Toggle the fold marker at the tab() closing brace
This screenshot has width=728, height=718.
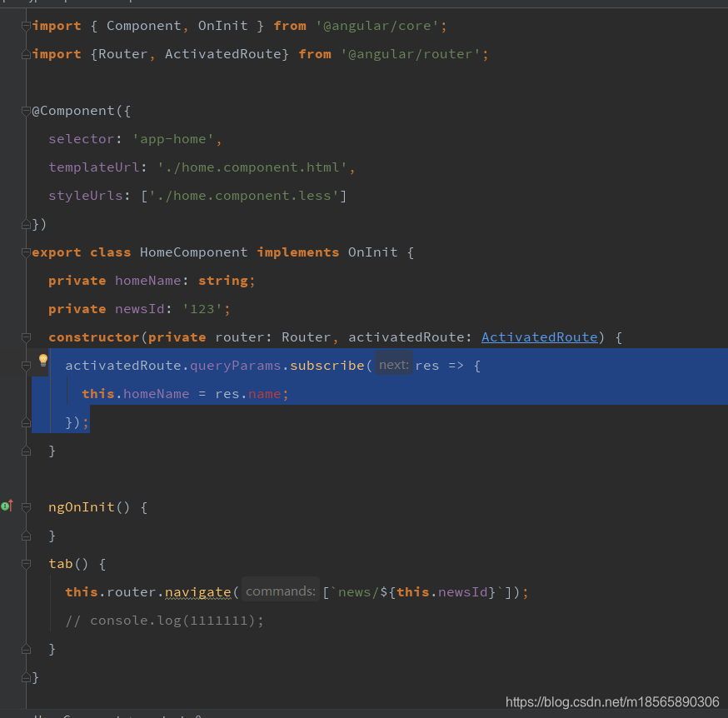(x=26, y=649)
